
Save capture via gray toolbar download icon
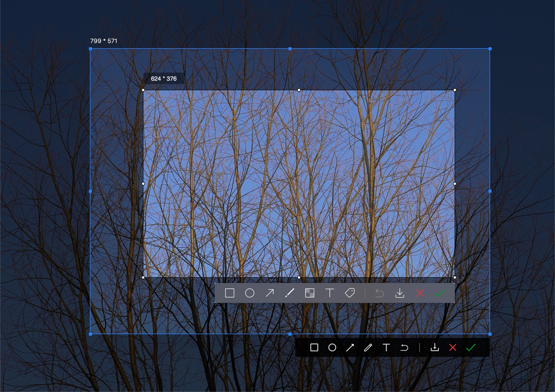click(400, 293)
